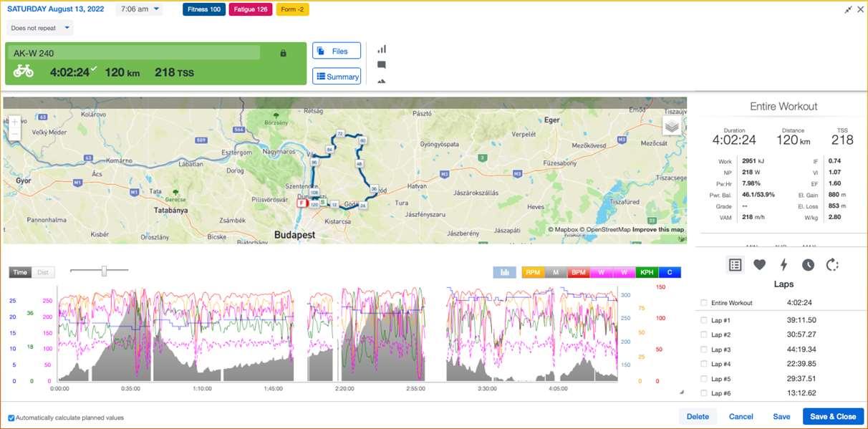The image size is (868, 429).
Task: Show power lightning bolt panel
Action: [784, 265]
